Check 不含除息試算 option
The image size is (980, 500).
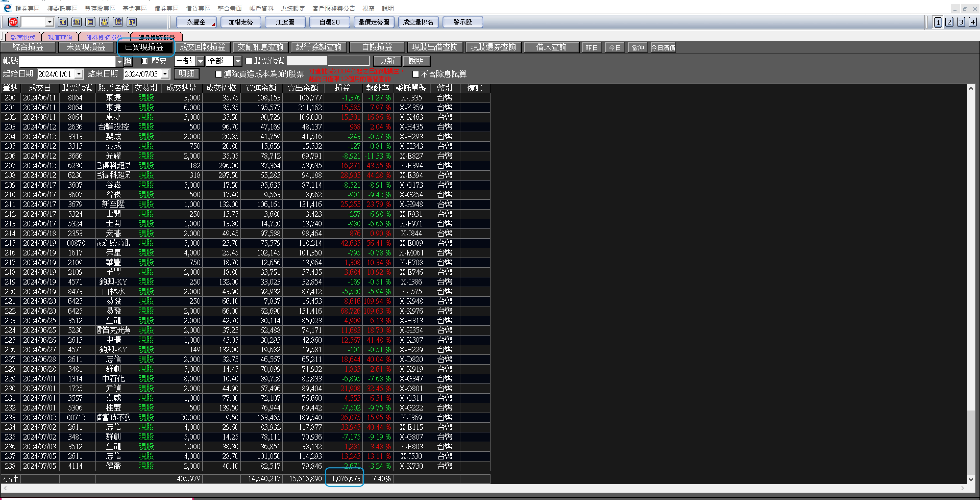[415, 74]
